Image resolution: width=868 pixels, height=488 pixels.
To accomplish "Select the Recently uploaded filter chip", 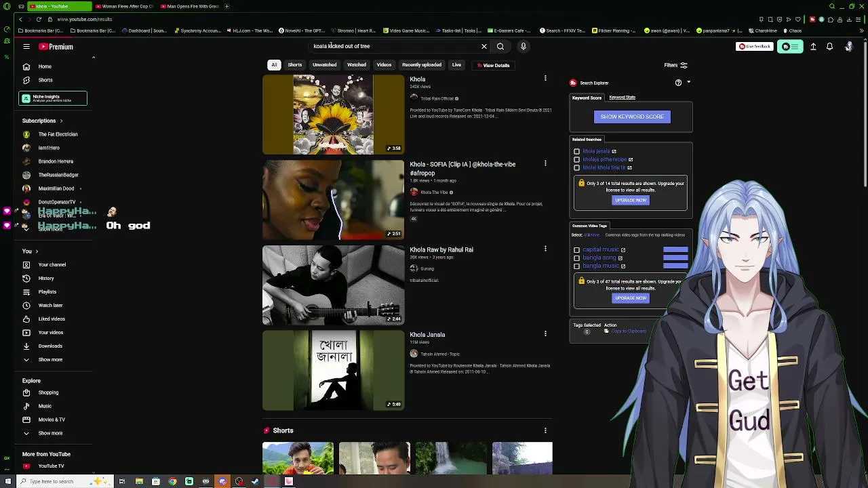I will pyautogui.click(x=422, y=65).
